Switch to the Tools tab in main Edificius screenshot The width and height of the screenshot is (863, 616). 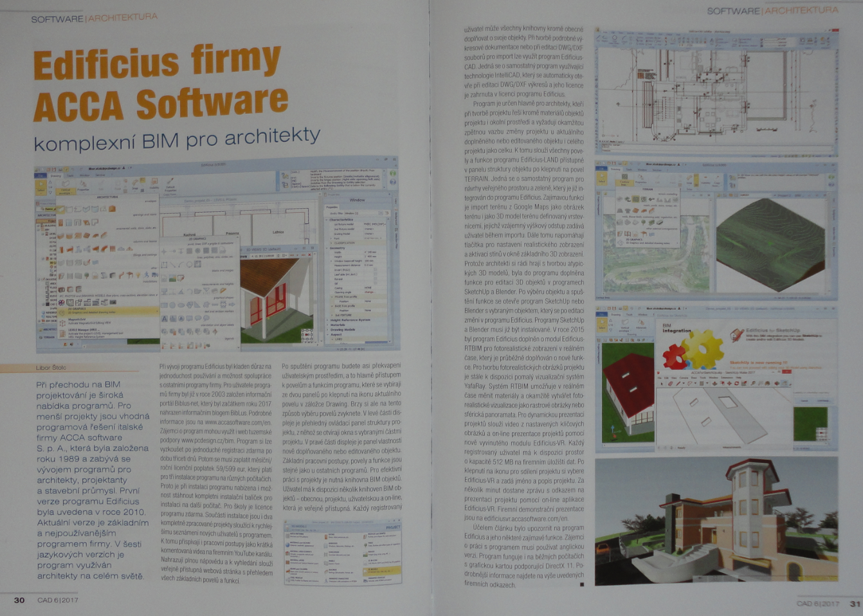70,176
